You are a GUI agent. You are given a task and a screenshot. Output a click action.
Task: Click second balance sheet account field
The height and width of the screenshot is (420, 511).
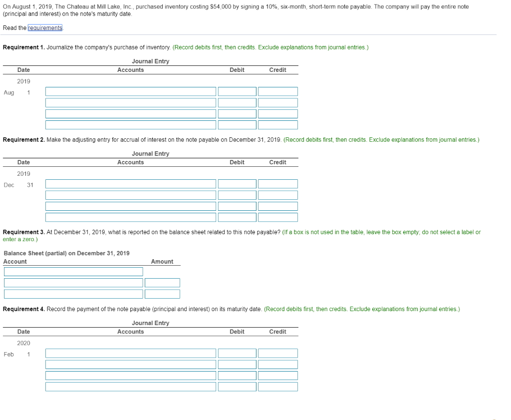73,283
